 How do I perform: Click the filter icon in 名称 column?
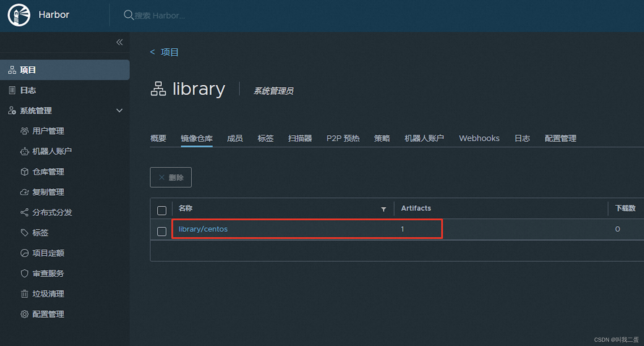pyautogui.click(x=384, y=209)
